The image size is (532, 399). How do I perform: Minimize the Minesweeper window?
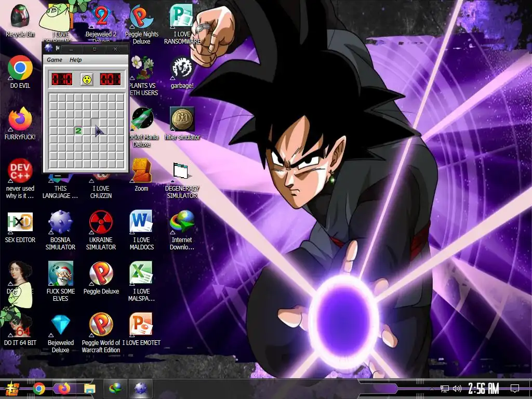point(71,49)
